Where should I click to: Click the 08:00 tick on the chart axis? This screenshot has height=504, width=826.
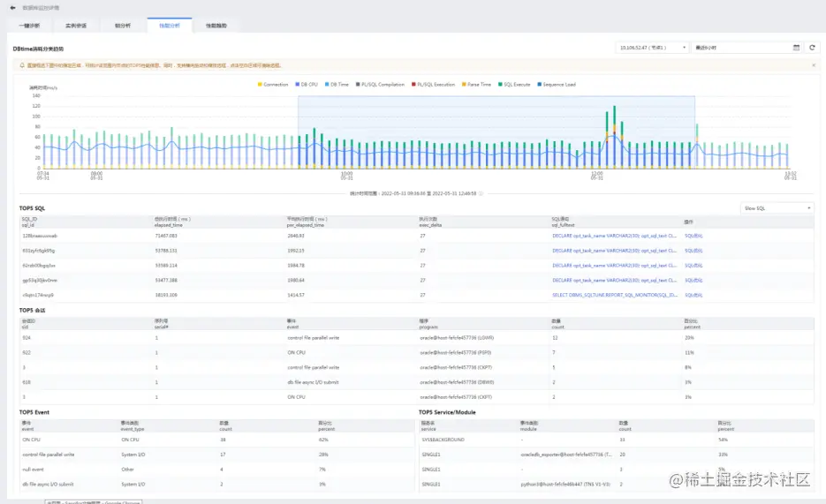(97, 175)
